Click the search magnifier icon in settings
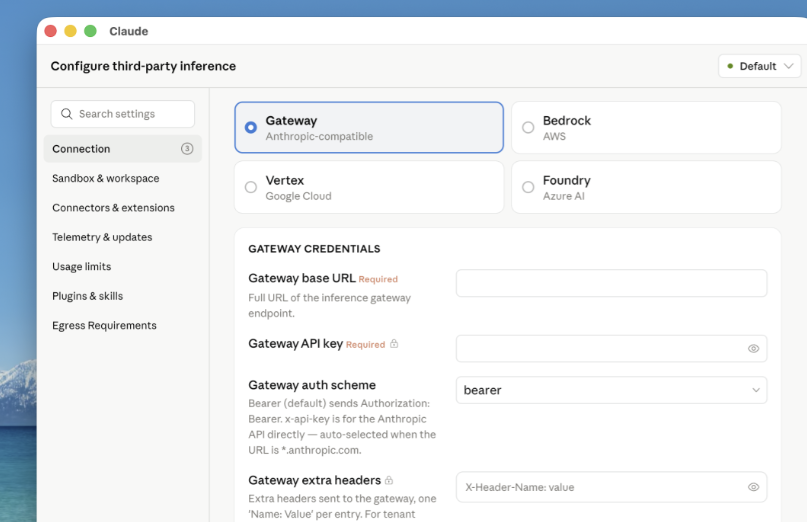This screenshot has height=522, width=807. coord(66,114)
